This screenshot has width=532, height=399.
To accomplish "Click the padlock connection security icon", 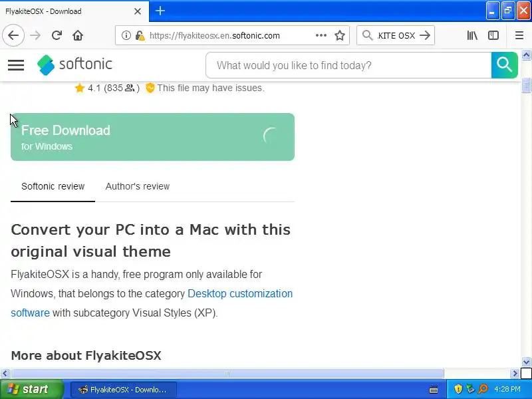I will pos(140,35).
